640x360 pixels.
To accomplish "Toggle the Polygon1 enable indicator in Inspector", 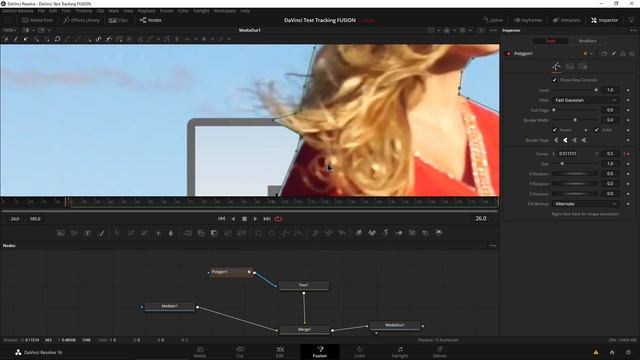I will 508,53.
